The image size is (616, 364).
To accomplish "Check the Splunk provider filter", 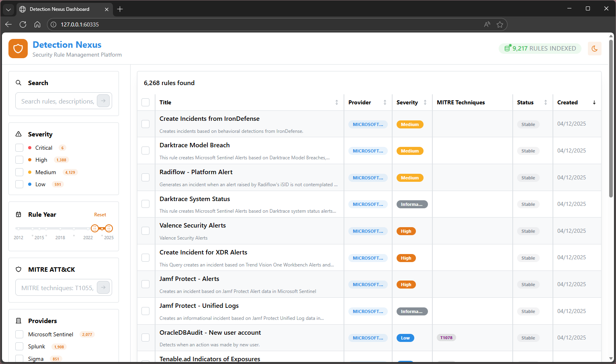I will (19, 346).
